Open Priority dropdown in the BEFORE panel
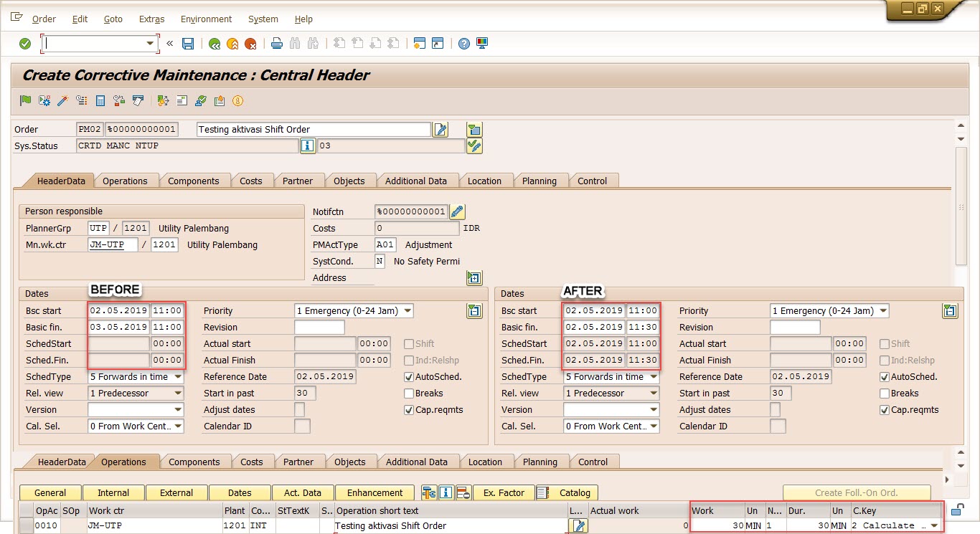Viewport: 980px width, 534px height. coord(407,311)
